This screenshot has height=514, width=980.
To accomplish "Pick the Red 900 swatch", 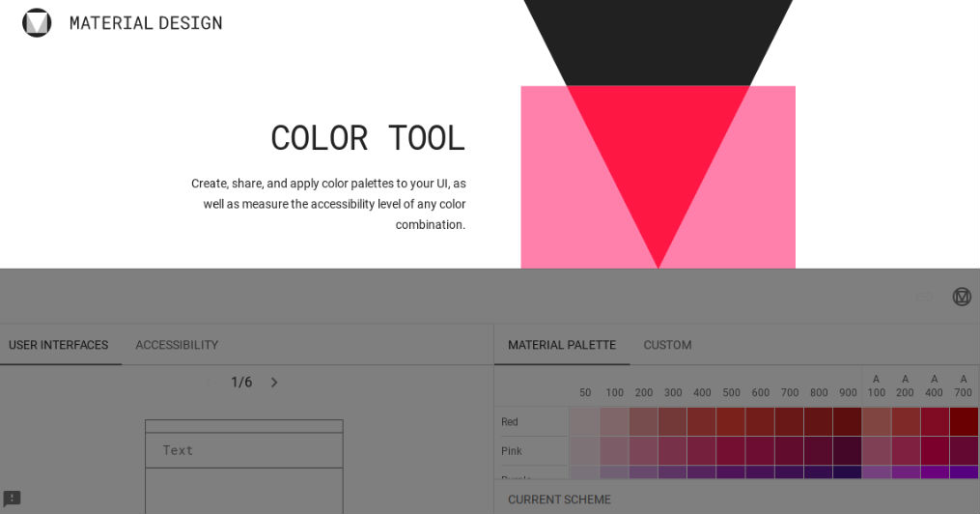I will pyautogui.click(x=848, y=421).
